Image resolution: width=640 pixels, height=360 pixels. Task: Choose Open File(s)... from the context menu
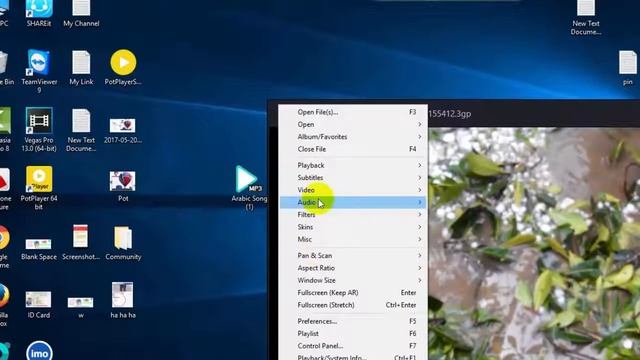353,112
